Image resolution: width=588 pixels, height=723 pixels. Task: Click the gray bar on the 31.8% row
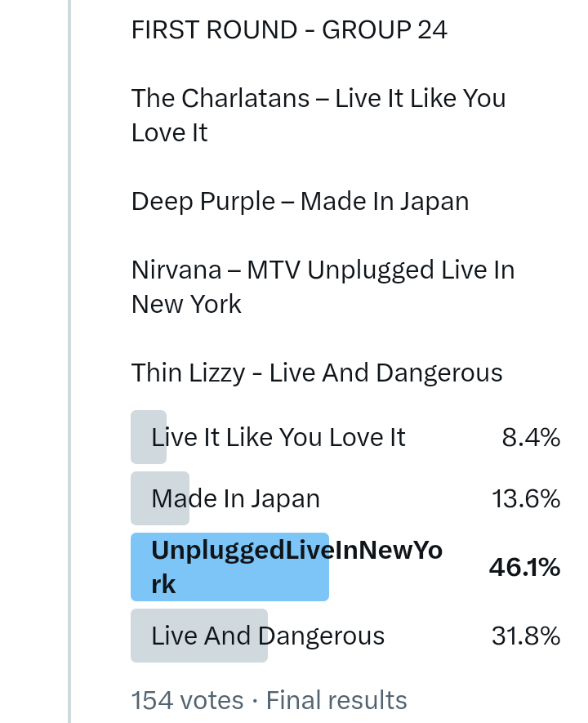pyautogui.click(x=141, y=636)
